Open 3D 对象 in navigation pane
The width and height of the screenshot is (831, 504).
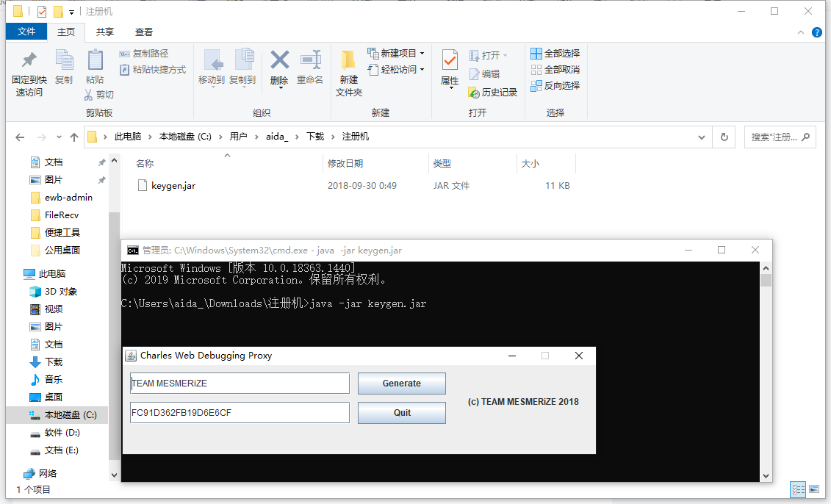[54, 292]
